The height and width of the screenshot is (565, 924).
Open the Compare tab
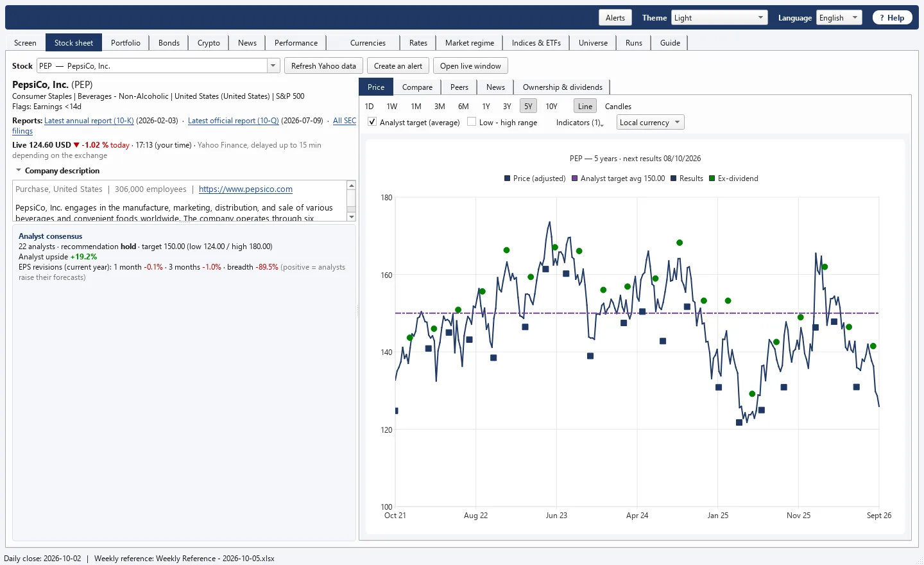pos(417,87)
